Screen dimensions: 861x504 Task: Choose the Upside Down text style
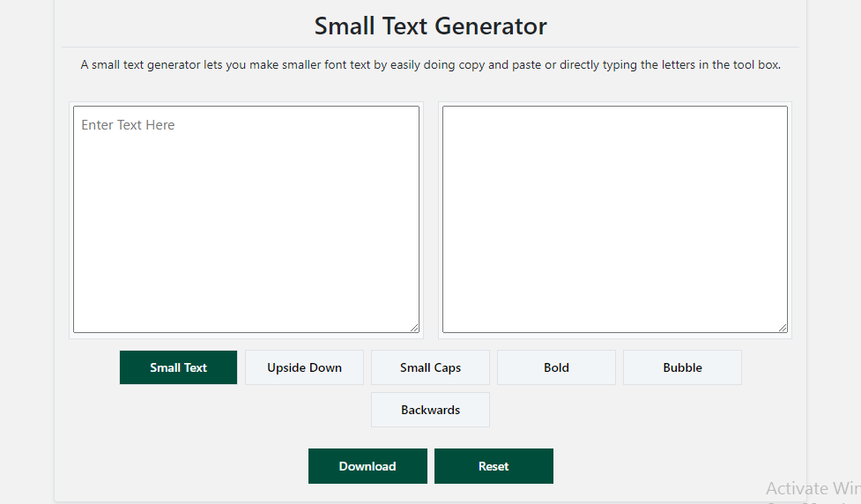click(x=304, y=367)
